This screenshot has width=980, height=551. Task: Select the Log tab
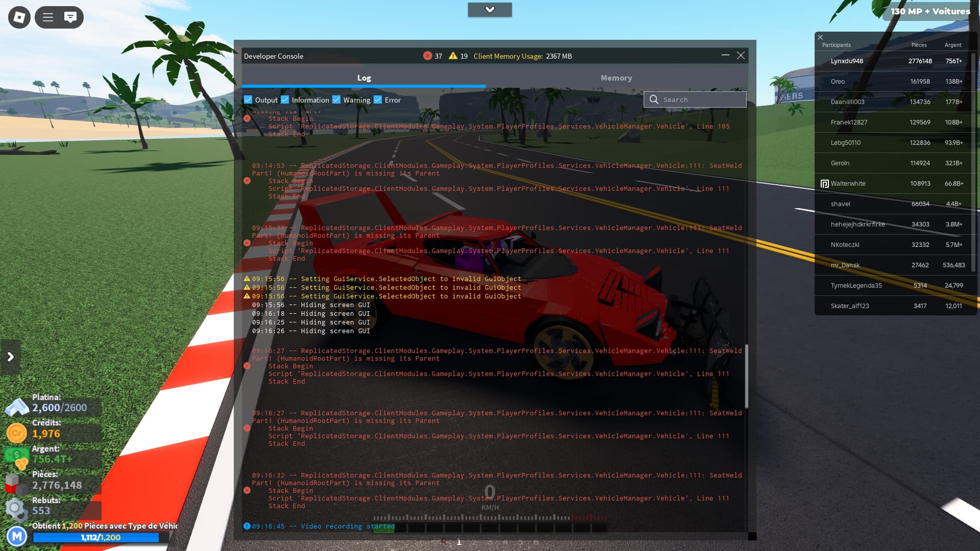point(364,78)
